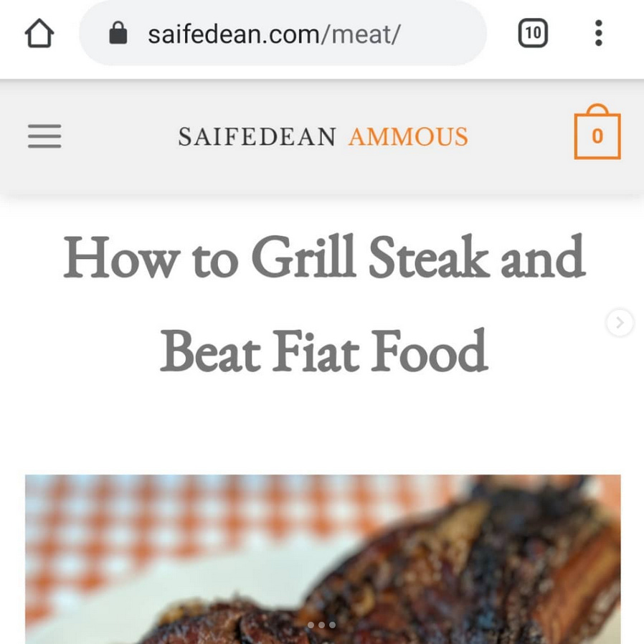644x644 pixels.
Task: Click the orange AMMOUS logo text
Action: (x=408, y=137)
